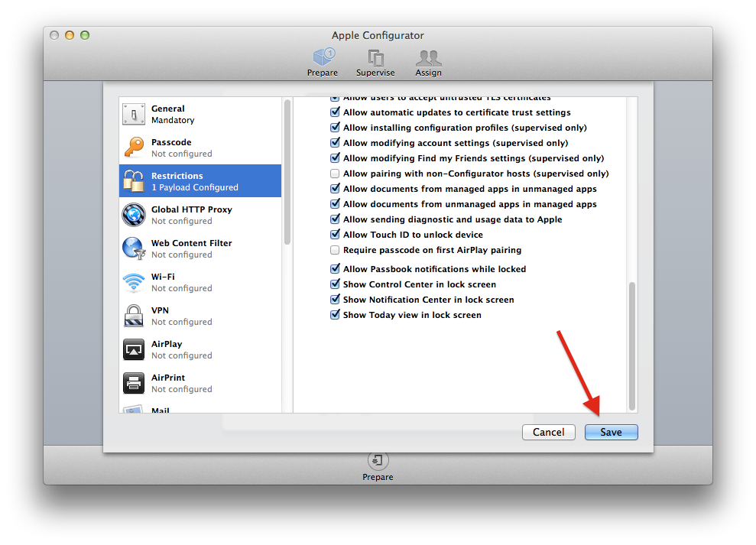Uncheck Show Control Center in lock screen
The image size is (756, 545).
(335, 284)
